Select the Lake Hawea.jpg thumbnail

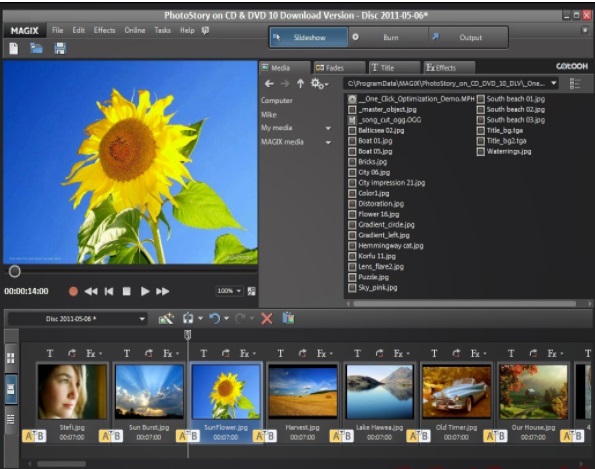[380, 391]
